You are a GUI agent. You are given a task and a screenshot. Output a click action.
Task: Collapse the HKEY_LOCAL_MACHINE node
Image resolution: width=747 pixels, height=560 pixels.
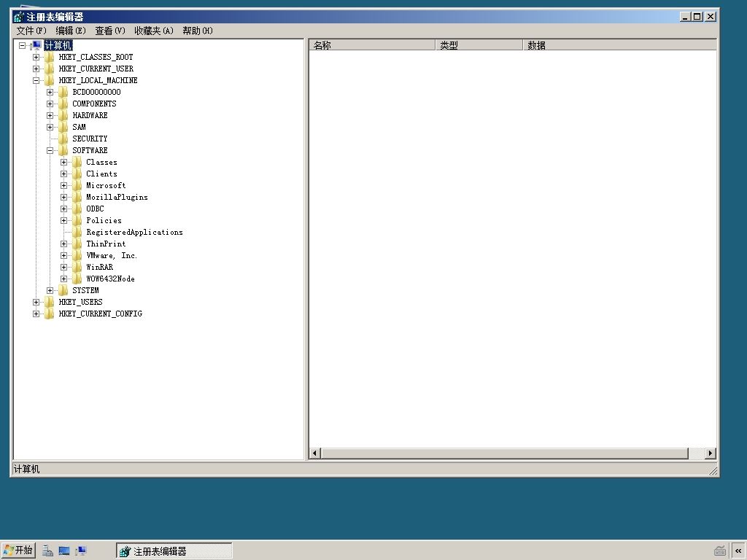pos(36,80)
